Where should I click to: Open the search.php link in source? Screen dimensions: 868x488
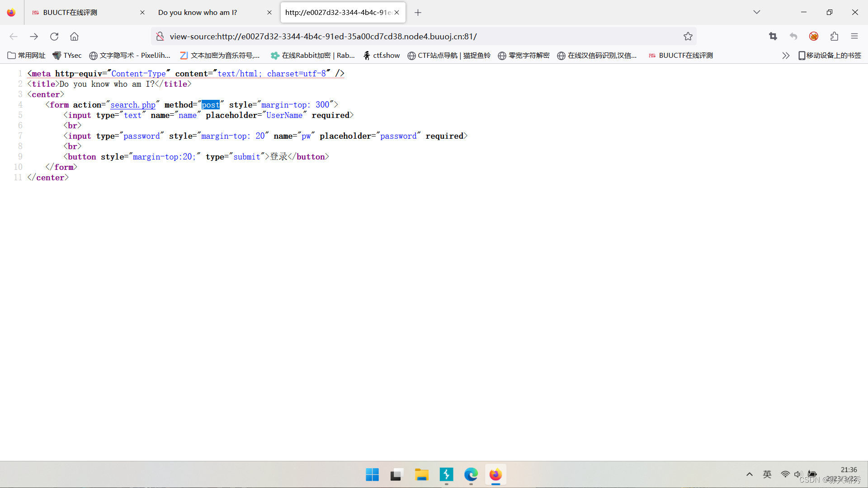[x=133, y=105]
